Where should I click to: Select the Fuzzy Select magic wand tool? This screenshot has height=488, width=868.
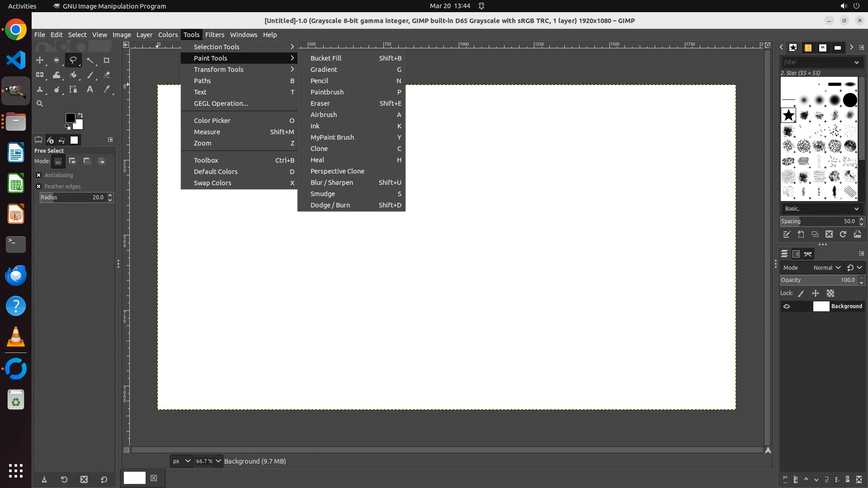[x=90, y=60]
